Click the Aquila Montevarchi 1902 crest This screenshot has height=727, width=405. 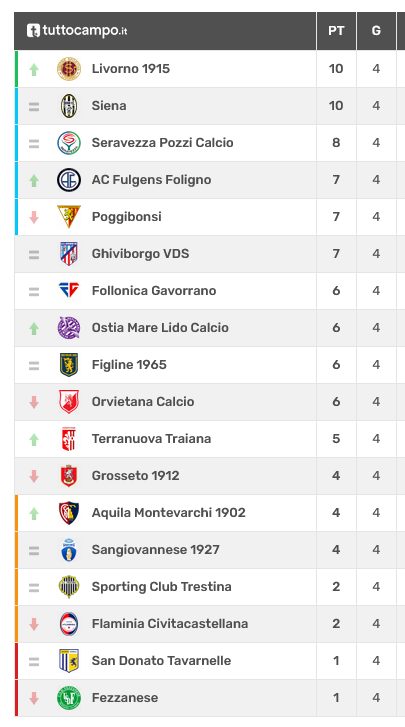[69, 513]
